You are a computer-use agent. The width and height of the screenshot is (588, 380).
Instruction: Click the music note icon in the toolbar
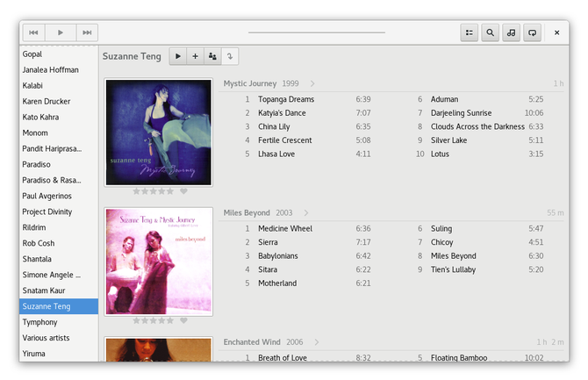click(511, 32)
